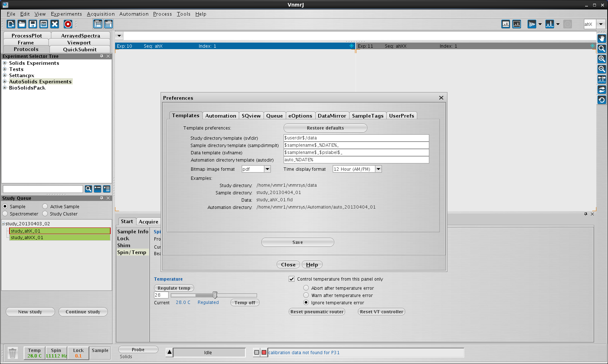Screen dimensions: 608x364
Task: Click the Save button in Preferences
Action: click(x=297, y=242)
